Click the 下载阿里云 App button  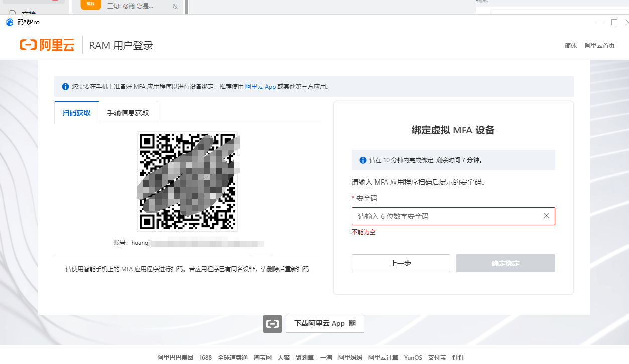pyautogui.click(x=325, y=324)
